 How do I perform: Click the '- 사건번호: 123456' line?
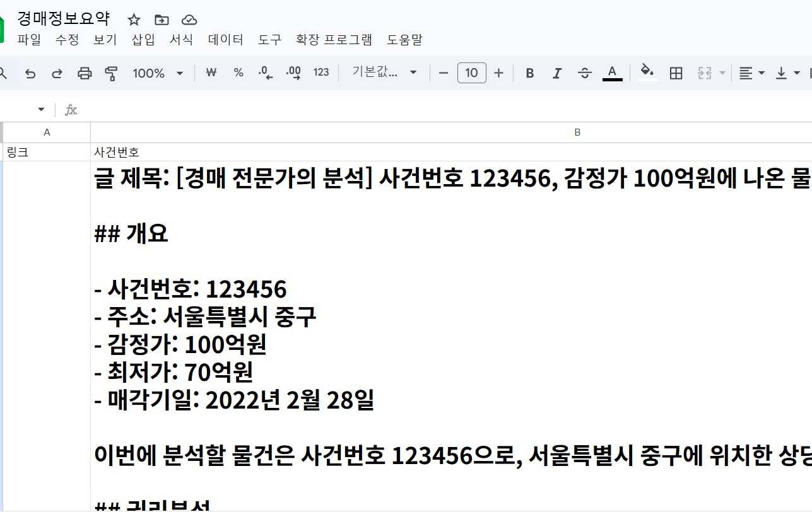click(191, 289)
